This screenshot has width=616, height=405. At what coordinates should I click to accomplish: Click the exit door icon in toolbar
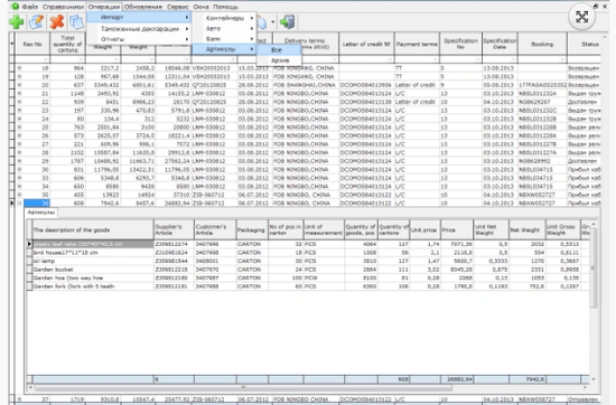coord(286,22)
